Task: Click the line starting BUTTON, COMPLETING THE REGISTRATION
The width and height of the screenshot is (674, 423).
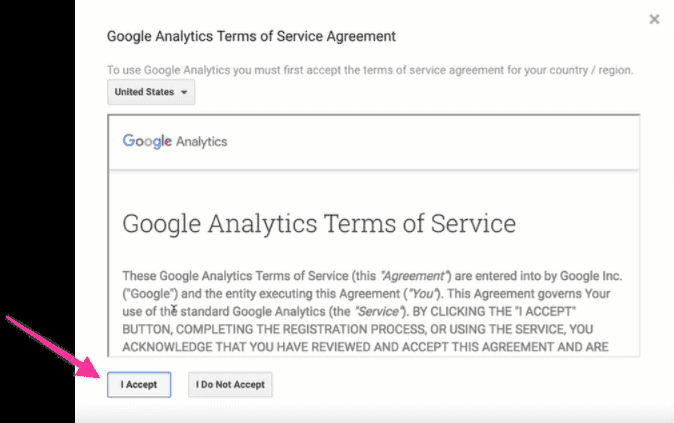Action: pyautogui.click(x=358, y=329)
